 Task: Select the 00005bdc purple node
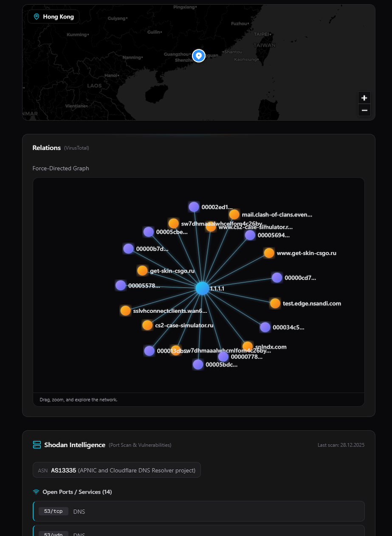click(x=198, y=364)
